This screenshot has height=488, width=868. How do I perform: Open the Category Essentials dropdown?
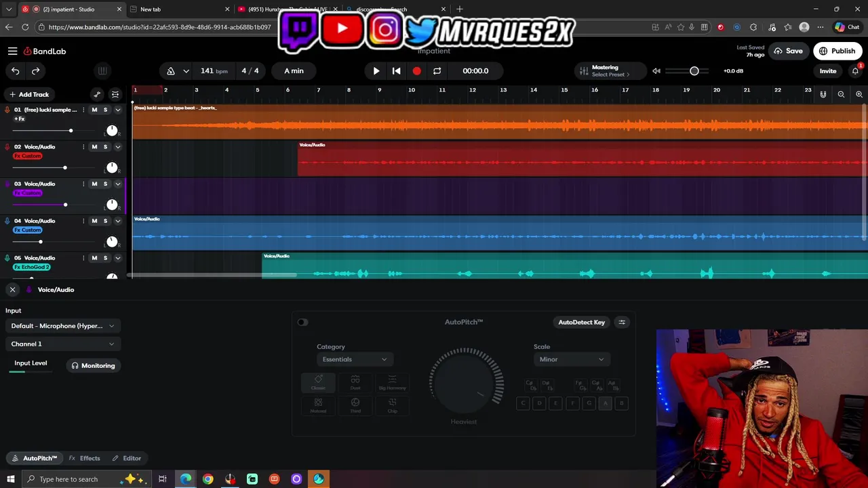[x=354, y=359]
